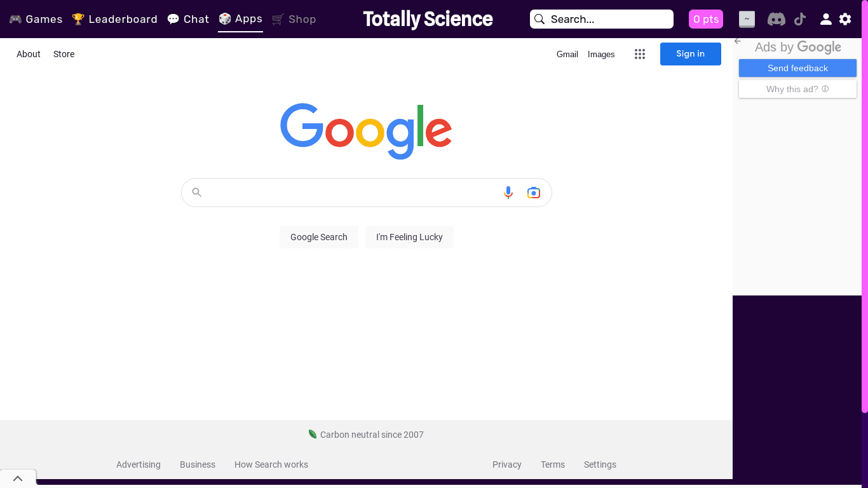This screenshot has height=488, width=868.
Task: Click the back arrow in ads panel
Action: (738, 41)
